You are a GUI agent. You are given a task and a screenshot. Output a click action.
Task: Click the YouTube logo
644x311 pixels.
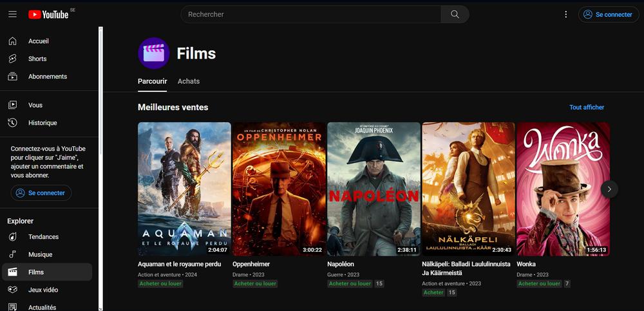(48, 14)
